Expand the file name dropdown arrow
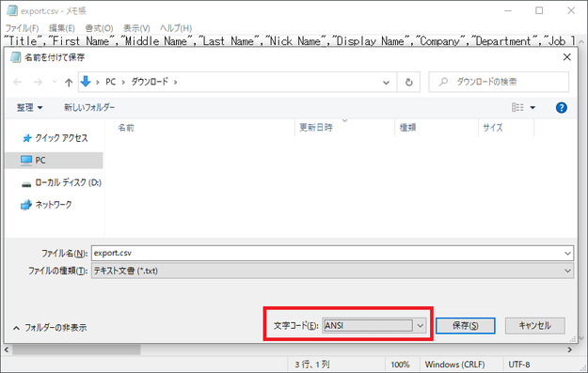This screenshot has width=588, height=373. click(x=567, y=254)
